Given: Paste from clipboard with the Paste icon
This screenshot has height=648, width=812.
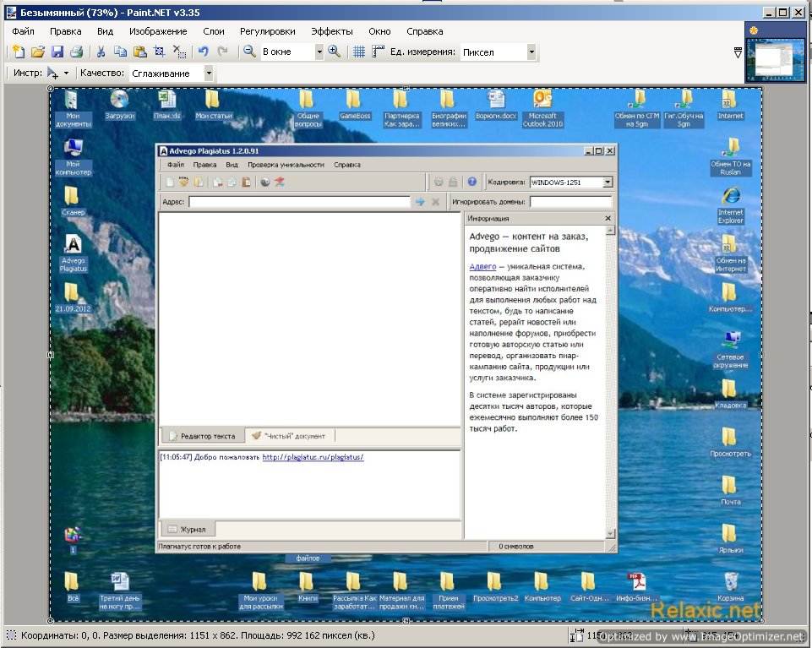Looking at the screenshot, I should (139, 52).
